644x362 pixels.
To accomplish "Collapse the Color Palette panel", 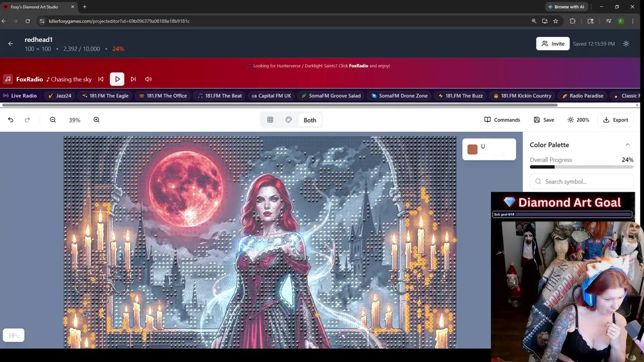I will pyautogui.click(x=627, y=145).
